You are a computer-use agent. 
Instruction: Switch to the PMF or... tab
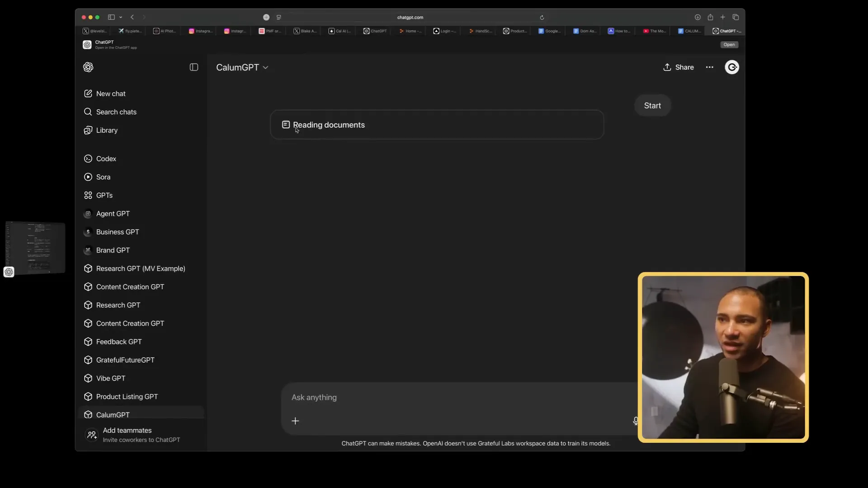point(270,31)
